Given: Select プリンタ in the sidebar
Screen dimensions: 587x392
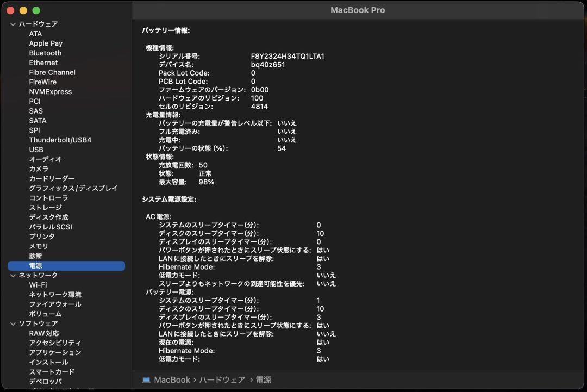Looking at the screenshot, I should coord(42,237).
